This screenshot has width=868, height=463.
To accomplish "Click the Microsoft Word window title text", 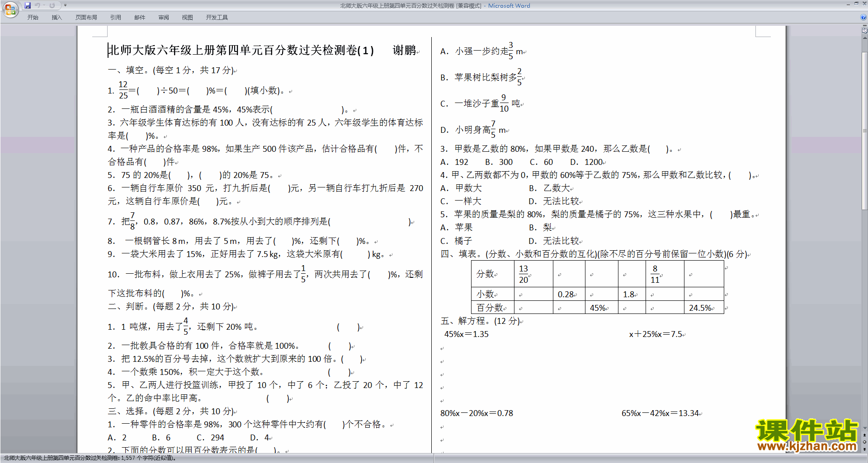I will pyautogui.click(x=509, y=5).
